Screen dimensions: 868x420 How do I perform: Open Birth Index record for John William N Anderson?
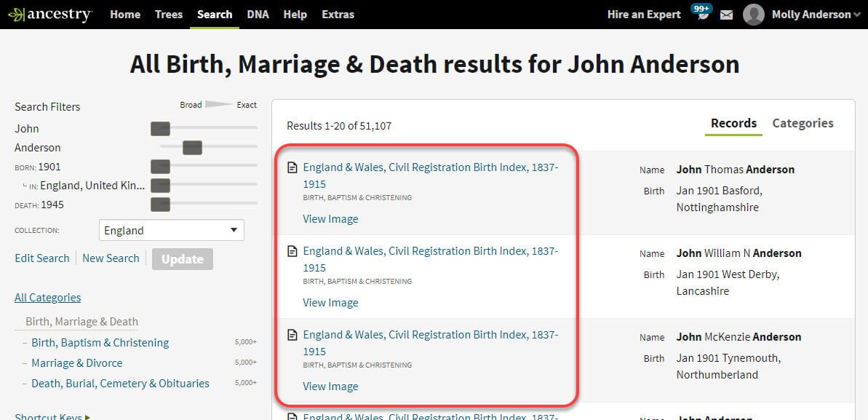(x=431, y=259)
